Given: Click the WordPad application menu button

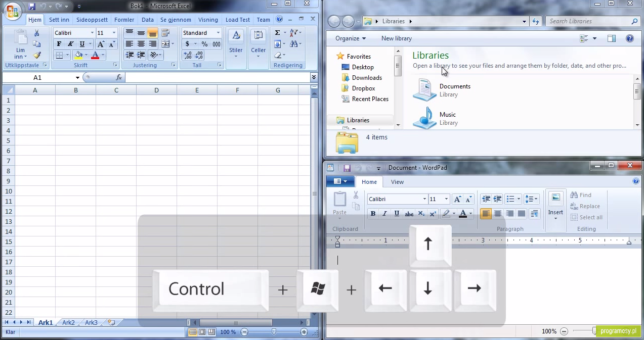Looking at the screenshot, I should 340,181.
